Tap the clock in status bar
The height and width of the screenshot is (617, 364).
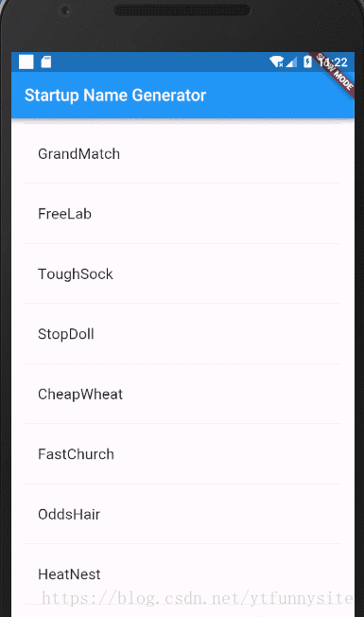point(333,62)
